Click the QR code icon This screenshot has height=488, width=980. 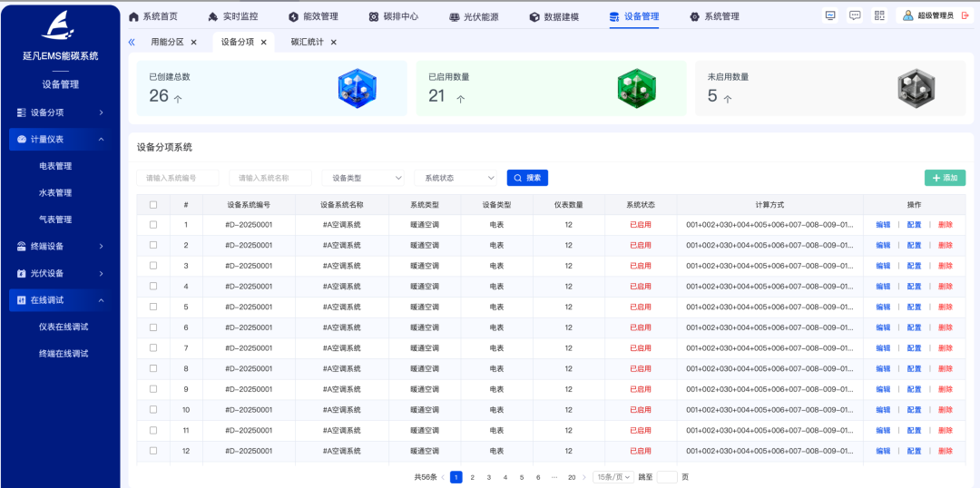(879, 15)
